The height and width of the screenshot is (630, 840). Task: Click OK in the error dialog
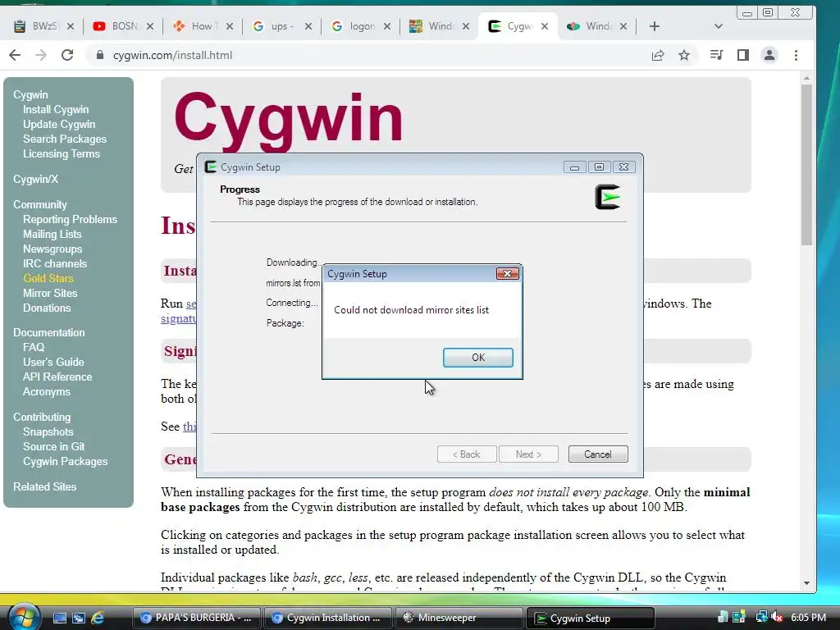(x=478, y=358)
